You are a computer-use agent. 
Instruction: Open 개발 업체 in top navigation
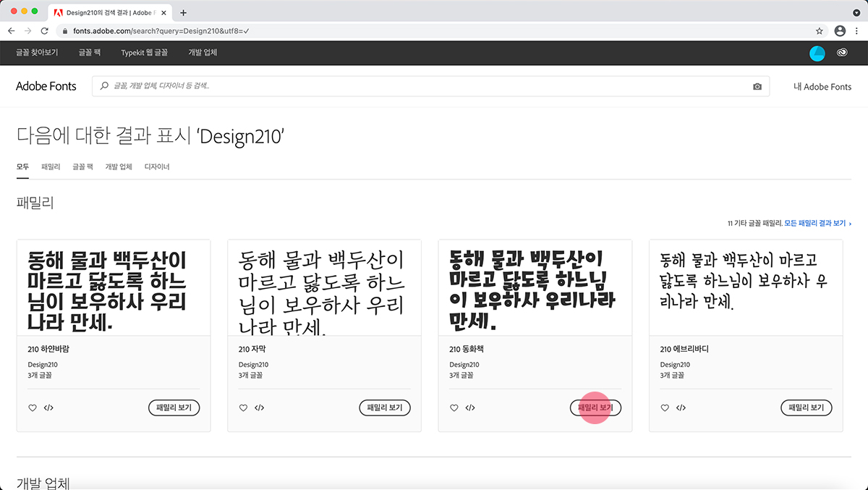(x=203, y=53)
